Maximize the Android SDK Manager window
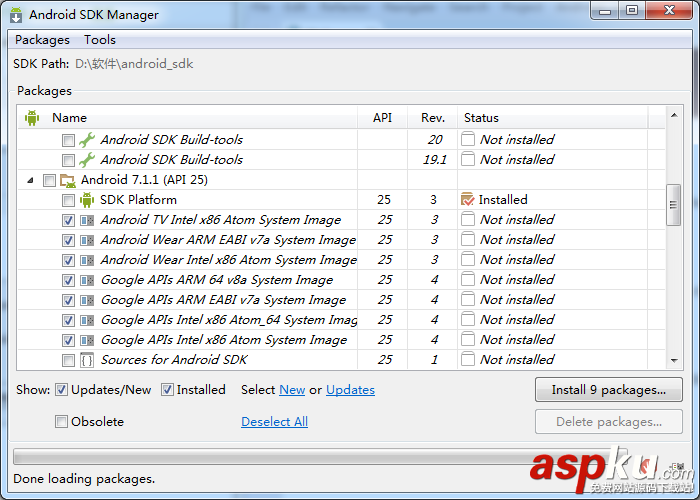 tap(632, 11)
